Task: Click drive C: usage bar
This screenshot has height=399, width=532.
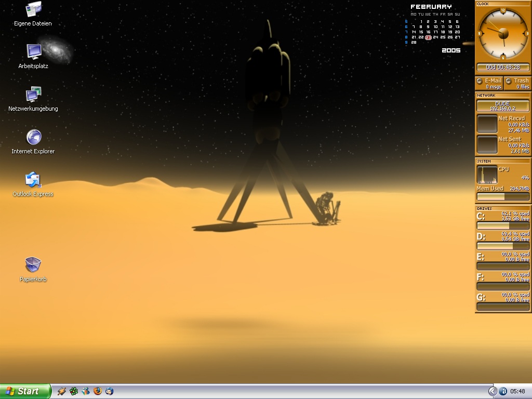Action: point(503,225)
